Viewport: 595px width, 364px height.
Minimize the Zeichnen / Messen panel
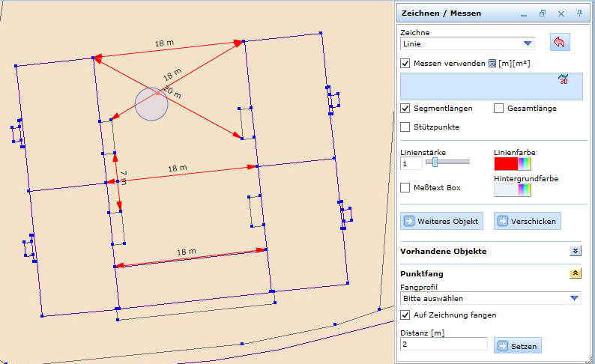[524, 14]
